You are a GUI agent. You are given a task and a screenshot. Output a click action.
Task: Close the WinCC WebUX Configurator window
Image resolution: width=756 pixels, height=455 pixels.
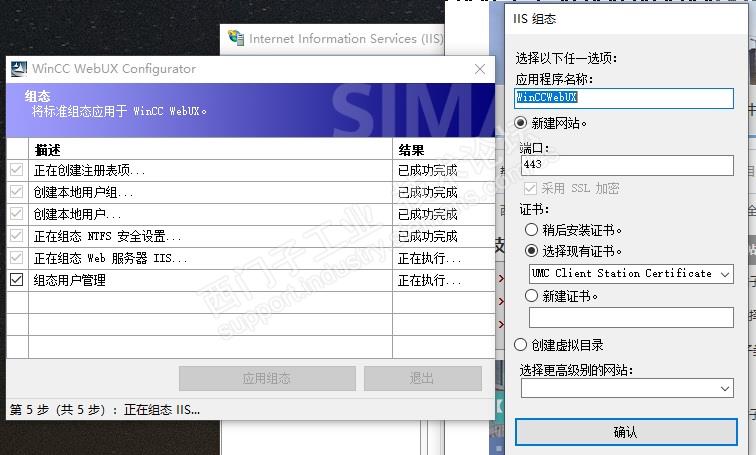click(x=480, y=69)
